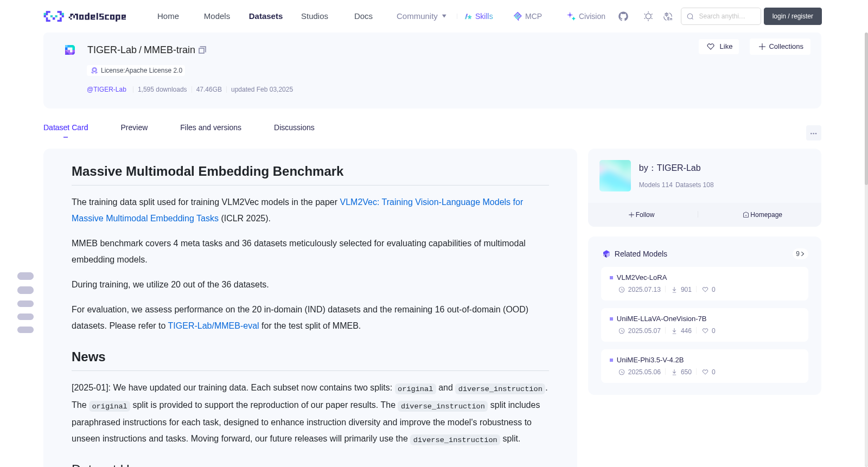This screenshot has width=868, height=467.
Task: Expand the Community dropdown menu
Action: pos(422,16)
